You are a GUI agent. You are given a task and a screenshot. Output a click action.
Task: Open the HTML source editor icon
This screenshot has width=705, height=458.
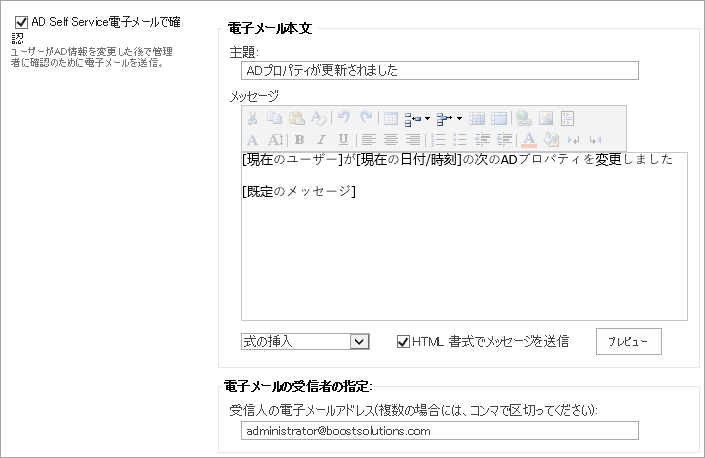tap(567, 118)
